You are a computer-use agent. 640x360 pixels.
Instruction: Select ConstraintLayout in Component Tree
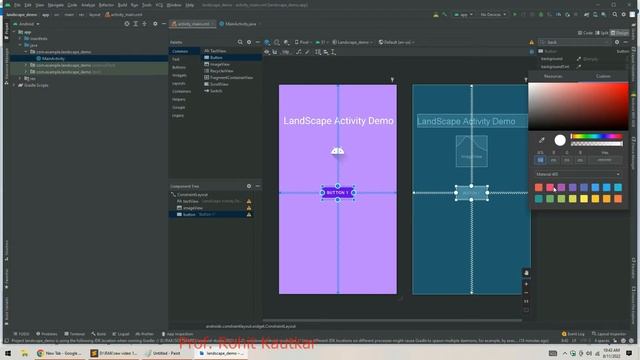(x=192, y=195)
